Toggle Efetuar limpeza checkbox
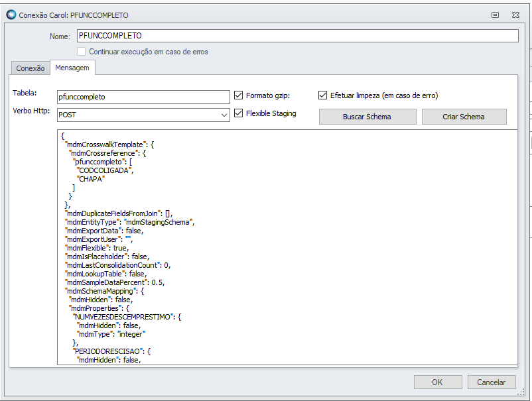 click(x=323, y=95)
